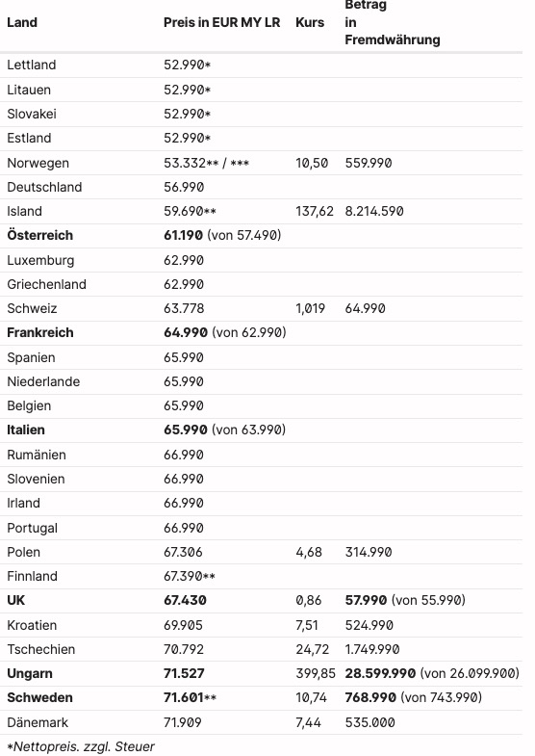Viewport: 535px width, 756px height.
Task: Click Ungarn amount 28.599.990
Action: coord(380,673)
